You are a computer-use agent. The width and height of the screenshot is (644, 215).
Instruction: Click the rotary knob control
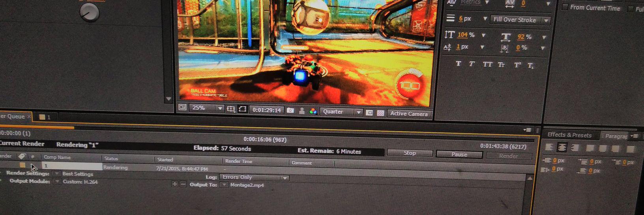(90, 12)
